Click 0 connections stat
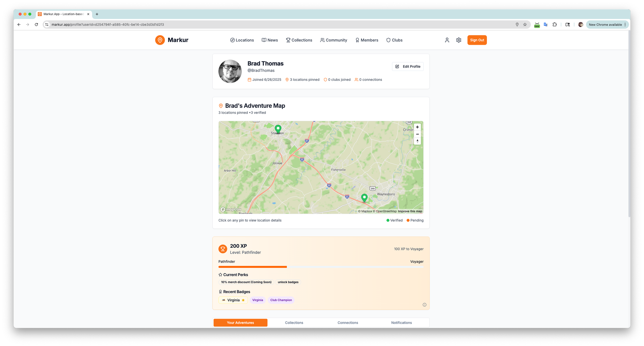 [368, 80]
